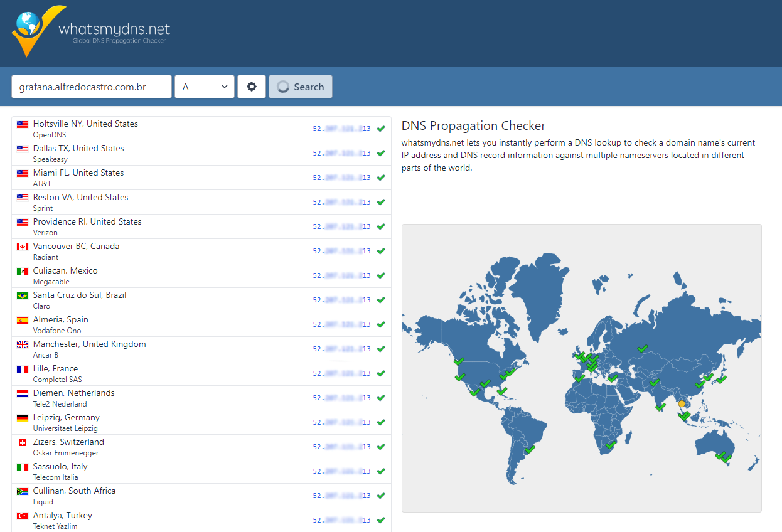Open the record type dropdown showing A
The image size is (782, 532).
[x=205, y=87]
